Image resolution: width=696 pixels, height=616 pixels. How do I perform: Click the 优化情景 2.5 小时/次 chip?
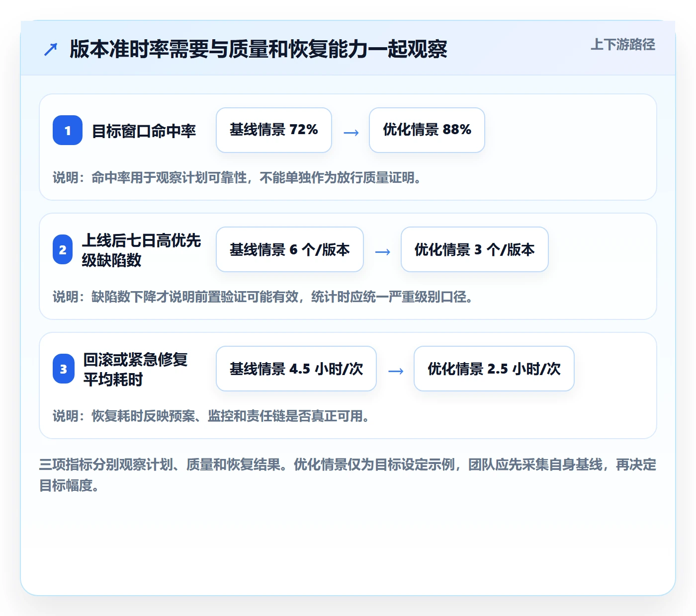pos(494,369)
